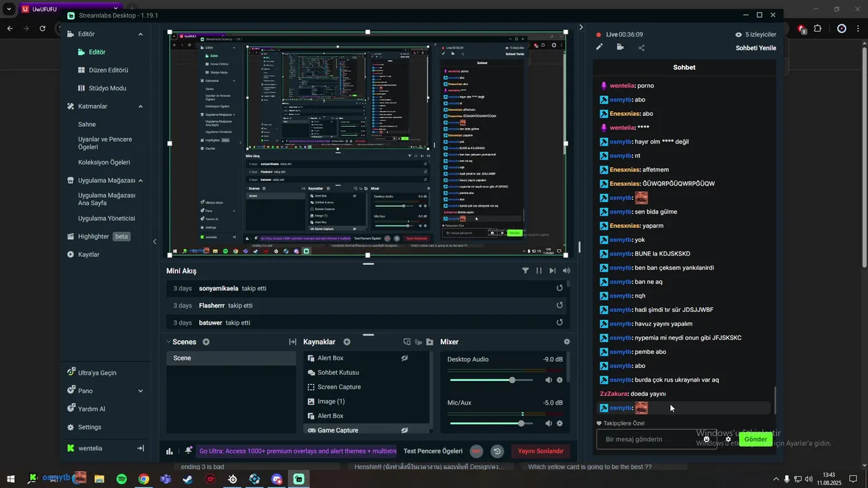Share the stream via share icon

[642, 47]
